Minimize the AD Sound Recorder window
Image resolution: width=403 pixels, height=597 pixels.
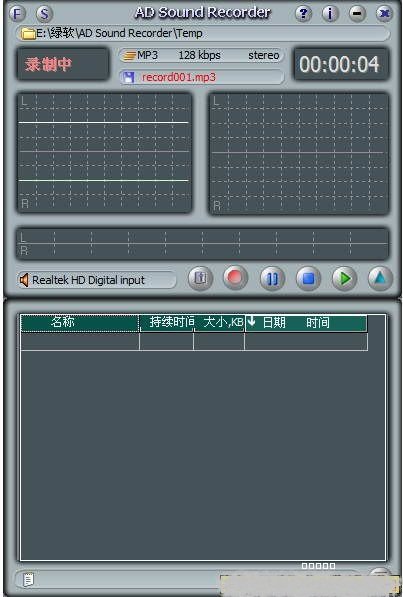[357, 14]
